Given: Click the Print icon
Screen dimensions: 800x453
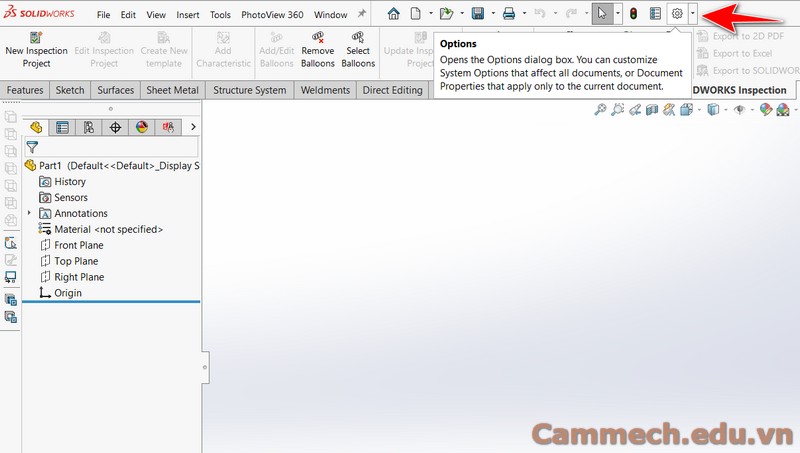Looking at the screenshot, I should tap(509, 14).
